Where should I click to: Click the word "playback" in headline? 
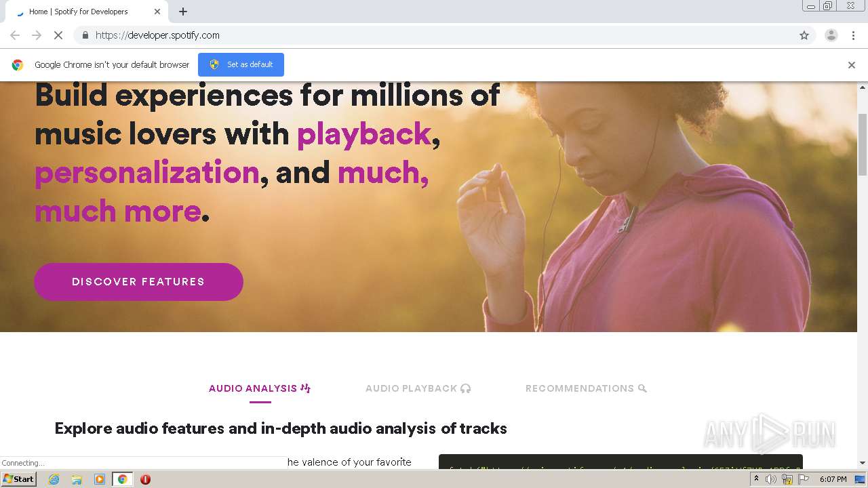coord(364,134)
